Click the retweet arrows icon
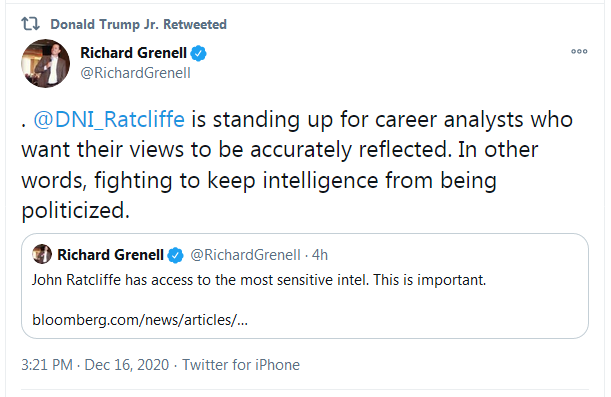 click(x=30, y=24)
